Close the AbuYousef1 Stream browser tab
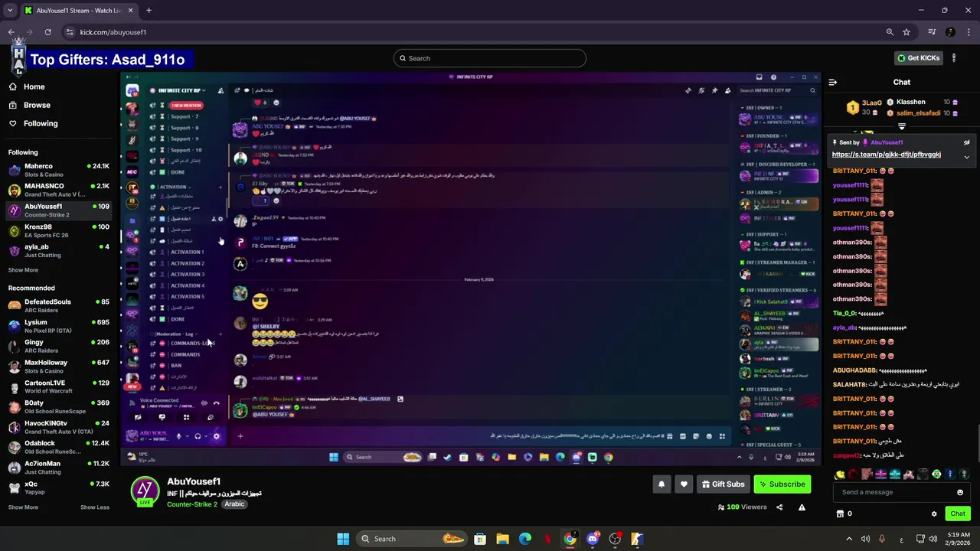This screenshot has height=551, width=980. pyautogui.click(x=130, y=11)
